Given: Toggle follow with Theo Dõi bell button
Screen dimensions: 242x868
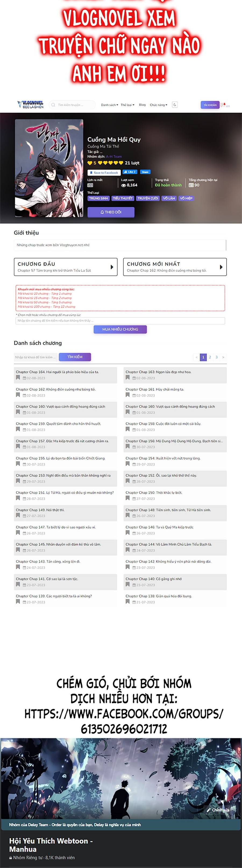Looking at the screenshot, I should point(111,212).
